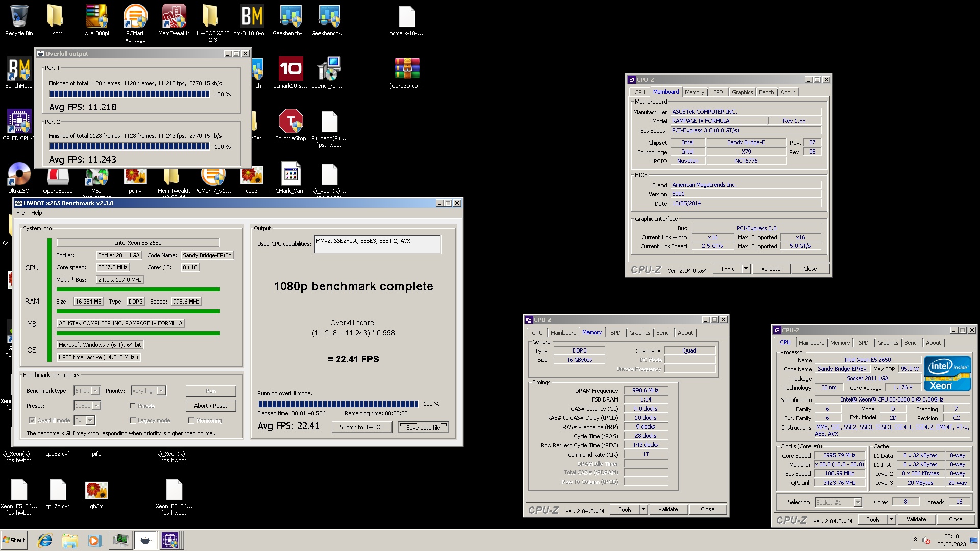The width and height of the screenshot is (980, 551).
Task: Open the pcmark10-s installer icon
Action: tap(290, 73)
